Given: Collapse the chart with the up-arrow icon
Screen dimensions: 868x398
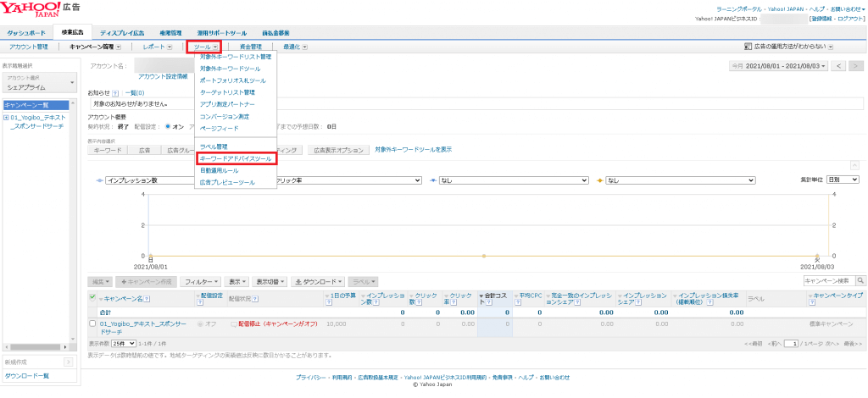Looking at the screenshot, I should coord(854,165).
